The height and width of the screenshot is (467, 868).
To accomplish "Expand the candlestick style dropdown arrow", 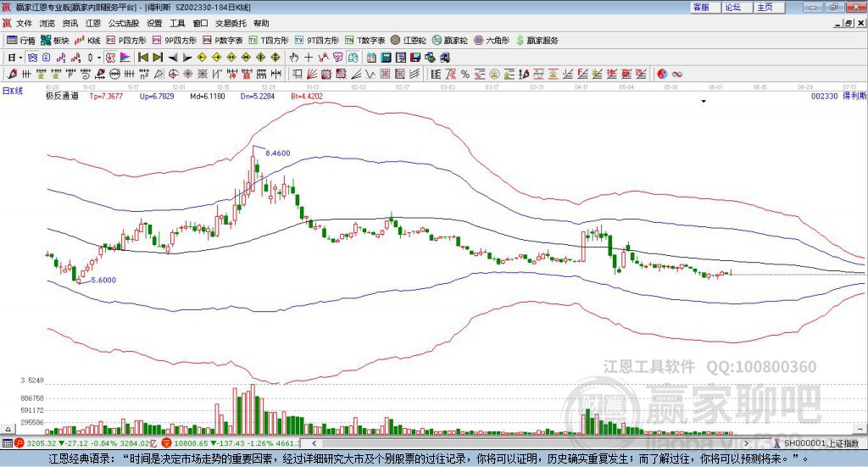I will pos(99,58).
